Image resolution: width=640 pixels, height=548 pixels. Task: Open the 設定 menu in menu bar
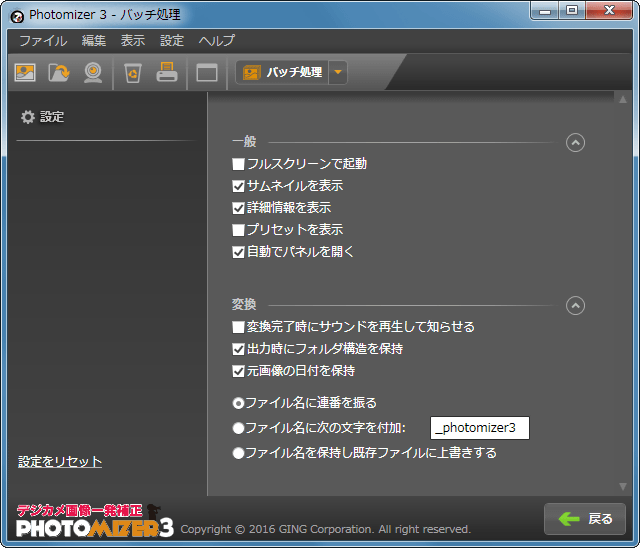pos(172,41)
